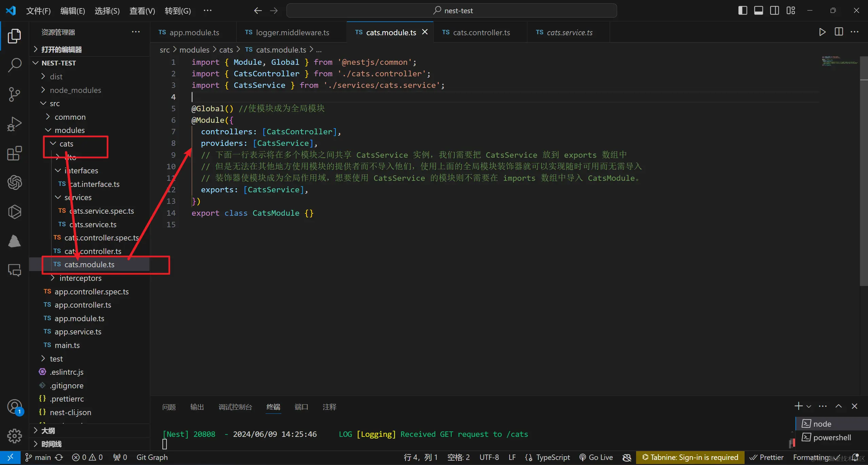868x465 pixels.
Task: Click Go Live in status bar
Action: coord(596,458)
